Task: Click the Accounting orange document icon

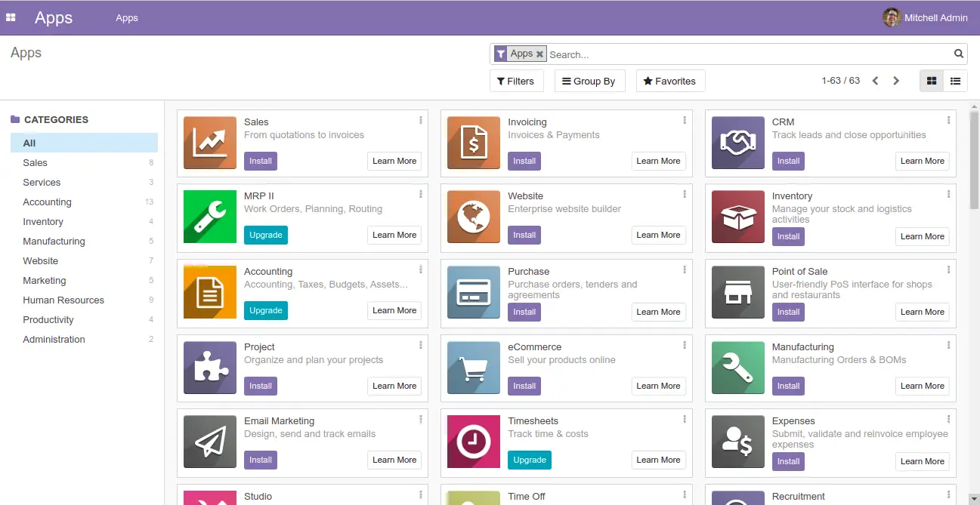Action: (x=210, y=292)
